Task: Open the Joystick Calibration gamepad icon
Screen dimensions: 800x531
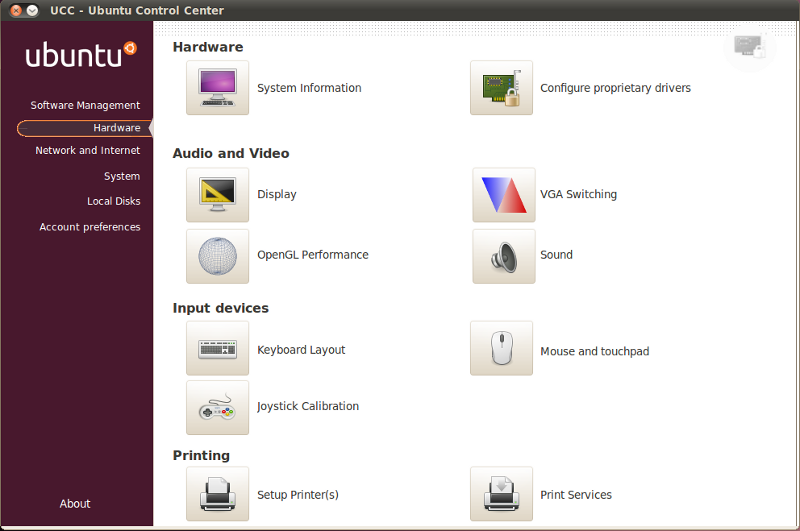Action: point(217,408)
